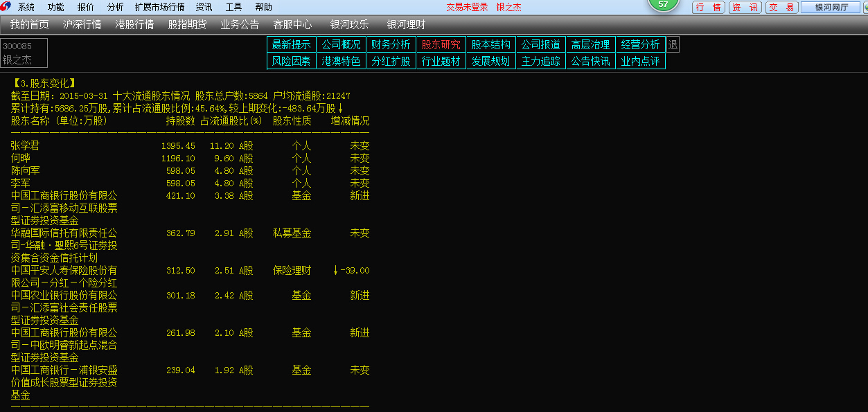Click the red-blue app logo icon
868x412 pixels.
pyautogui.click(x=6, y=7)
